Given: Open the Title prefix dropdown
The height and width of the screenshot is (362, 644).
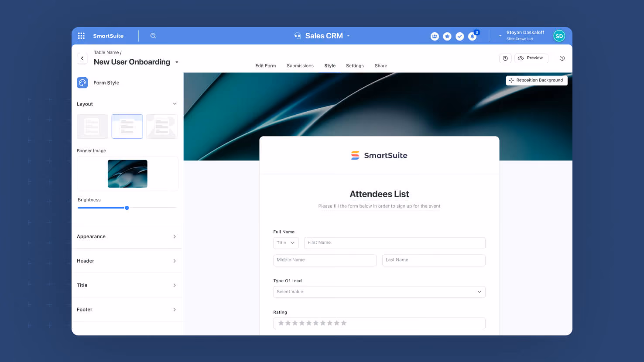Looking at the screenshot, I should click(x=286, y=243).
